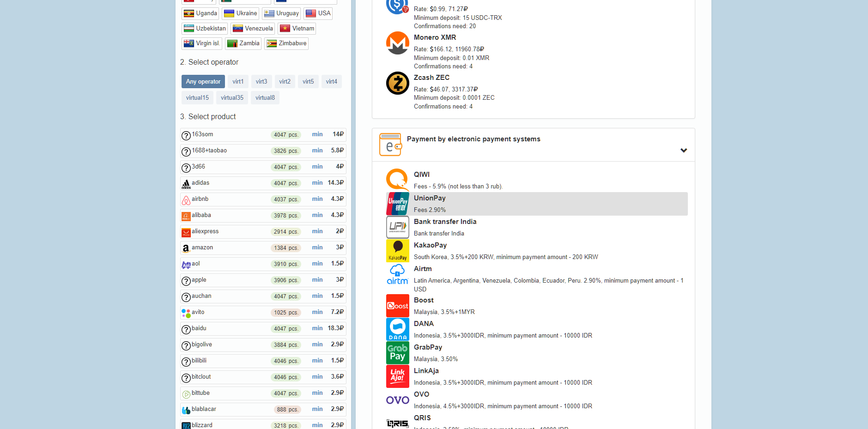The image size is (868, 429).
Task: Select the USA country button
Action: click(x=318, y=13)
